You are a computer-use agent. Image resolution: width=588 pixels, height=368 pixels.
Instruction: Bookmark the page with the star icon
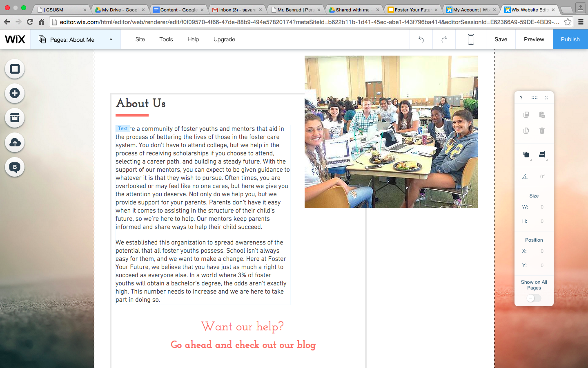(x=568, y=22)
